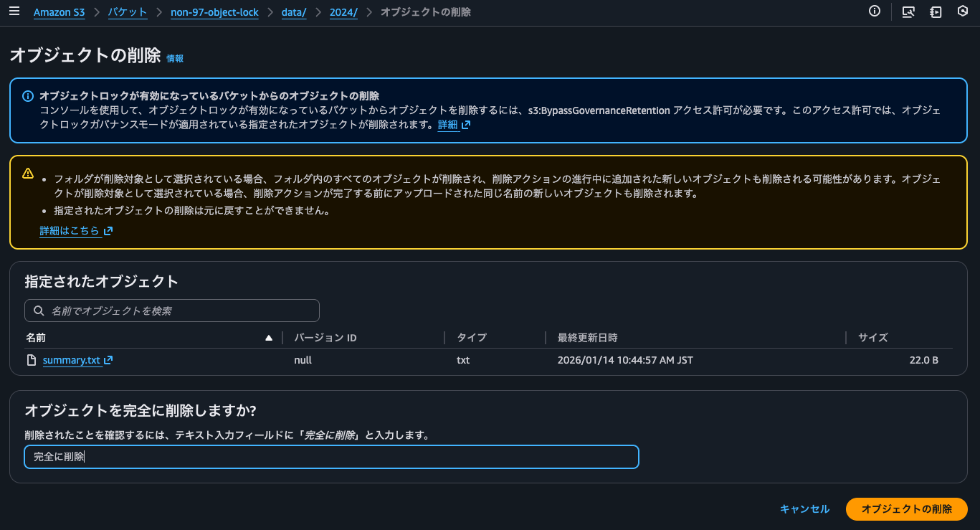Image resolution: width=980 pixels, height=530 pixels.
Task: Open the 詳細はこちら link in the warning box
Action: [70, 230]
